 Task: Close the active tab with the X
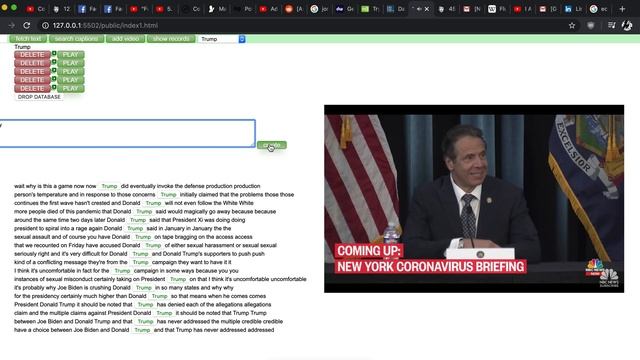pyautogui.click(x=427, y=9)
